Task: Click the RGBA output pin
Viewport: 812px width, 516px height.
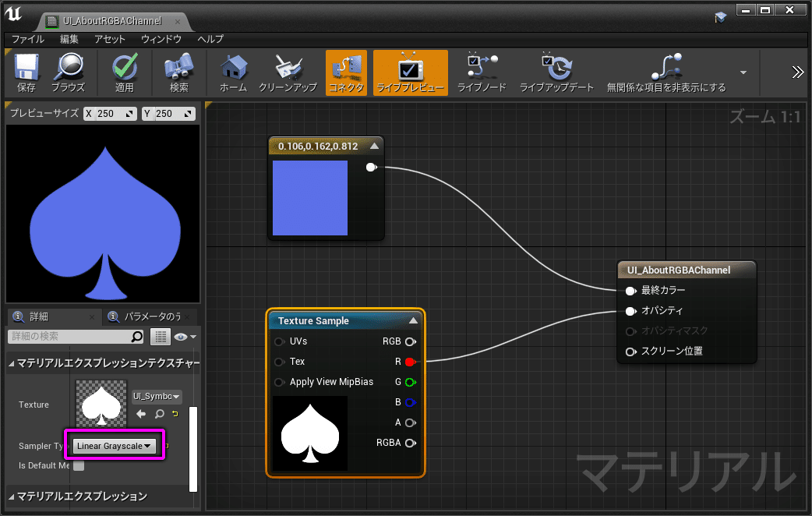Action: pyautogui.click(x=410, y=443)
